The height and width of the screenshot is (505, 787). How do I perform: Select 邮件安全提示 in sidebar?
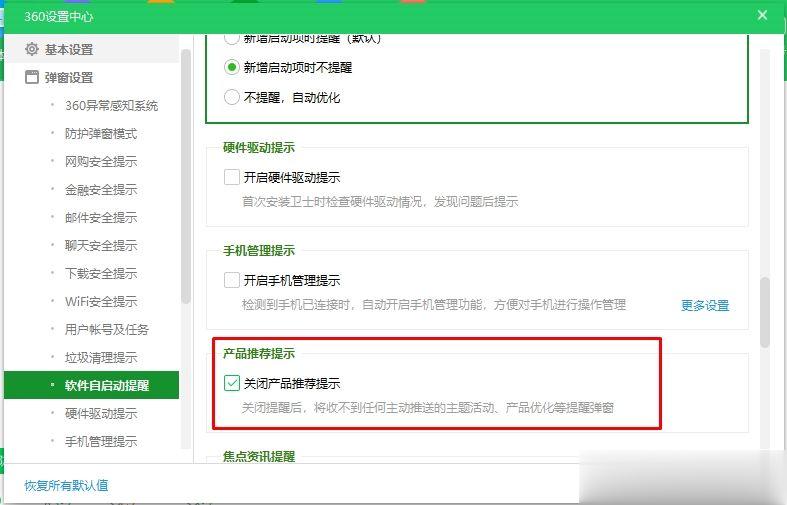(x=101, y=217)
